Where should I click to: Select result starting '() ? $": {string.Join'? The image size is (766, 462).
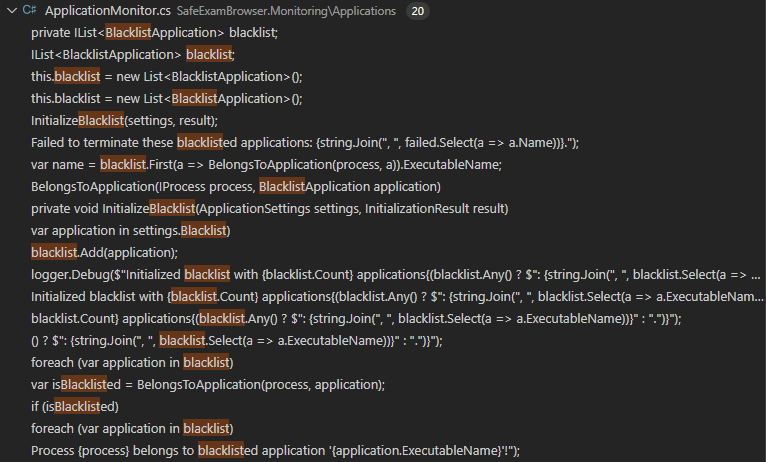(236, 341)
